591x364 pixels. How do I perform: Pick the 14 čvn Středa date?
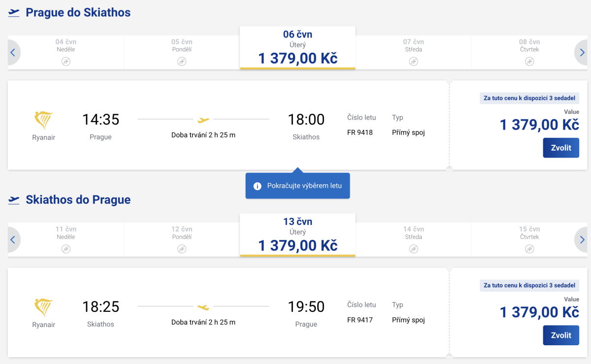click(413, 239)
